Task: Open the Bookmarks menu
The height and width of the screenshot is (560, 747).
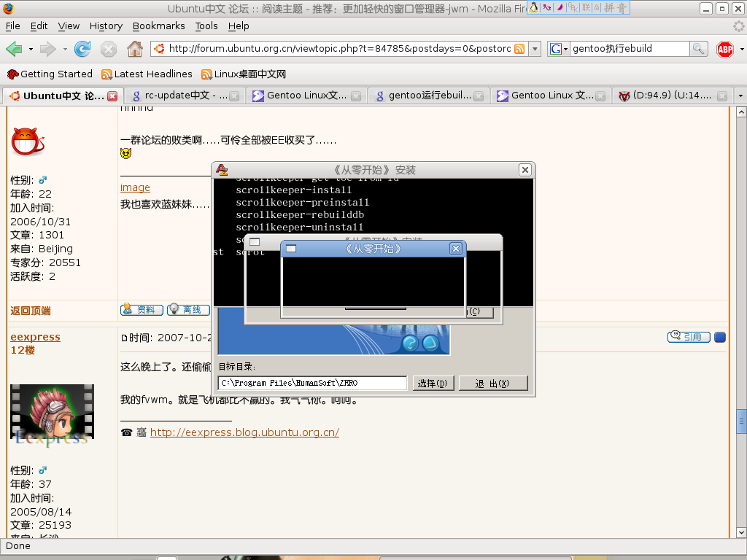Action: [x=158, y=26]
